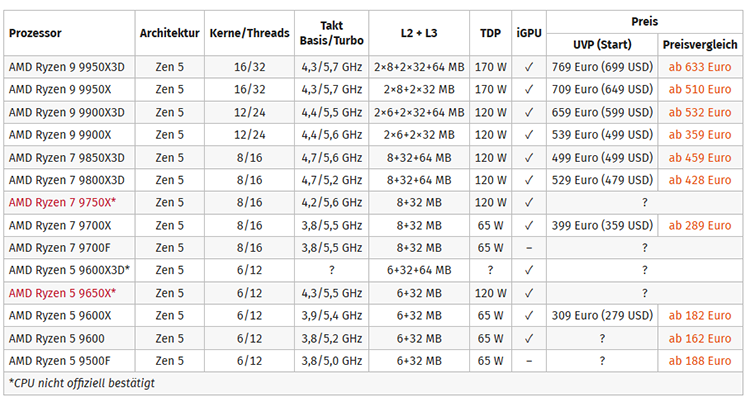Click the red 'AMD Ryzen 5 9650X*' entry
The height and width of the screenshot is (402, 750).
click(63, 293)
